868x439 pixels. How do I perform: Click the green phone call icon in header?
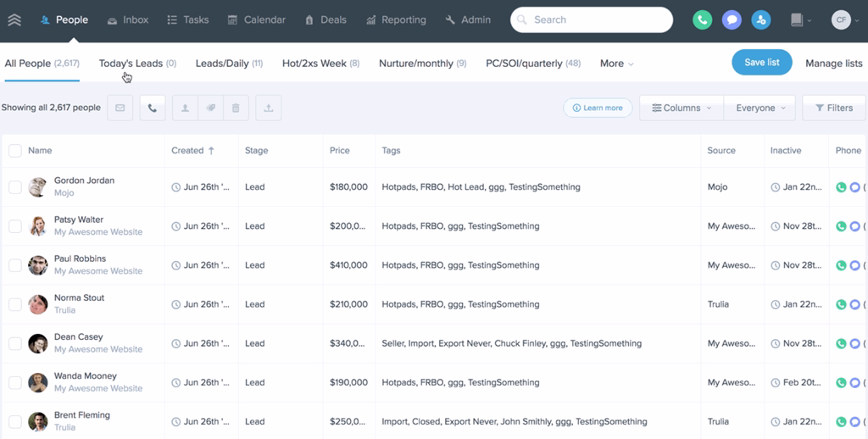pyautogui.click(x=702, y=19)
